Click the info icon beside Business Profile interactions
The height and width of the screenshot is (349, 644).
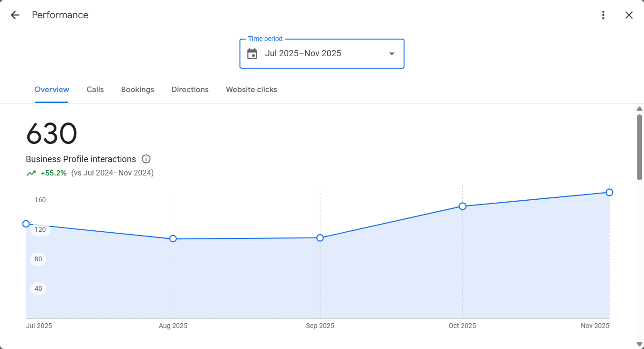146,159
